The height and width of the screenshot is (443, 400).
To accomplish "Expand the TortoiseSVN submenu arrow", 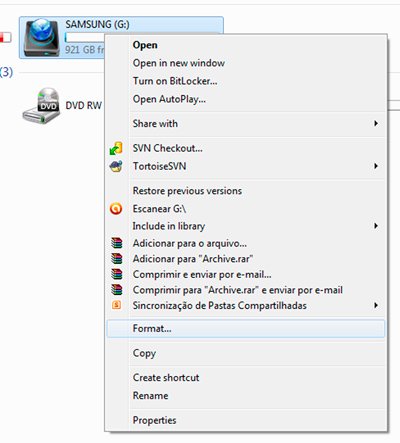I will click(376, 166).
